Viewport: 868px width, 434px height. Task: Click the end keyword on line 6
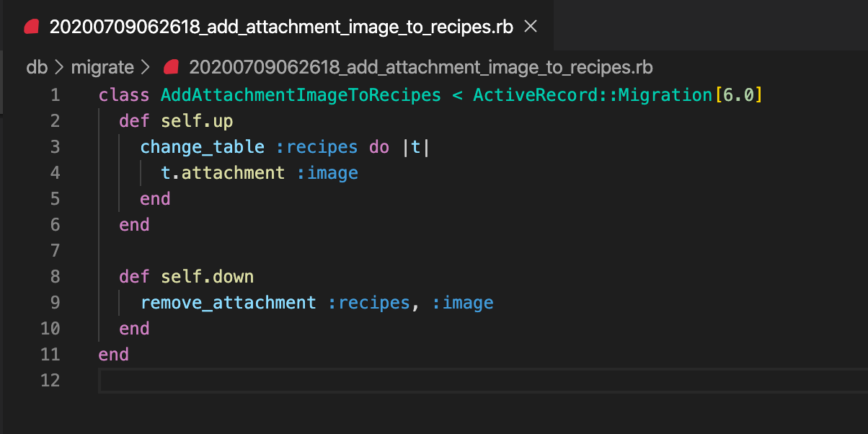click(x=134, y=225)
